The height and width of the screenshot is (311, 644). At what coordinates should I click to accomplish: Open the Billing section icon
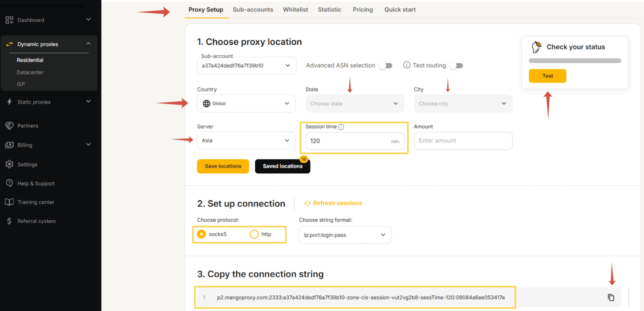coord(9,145)
